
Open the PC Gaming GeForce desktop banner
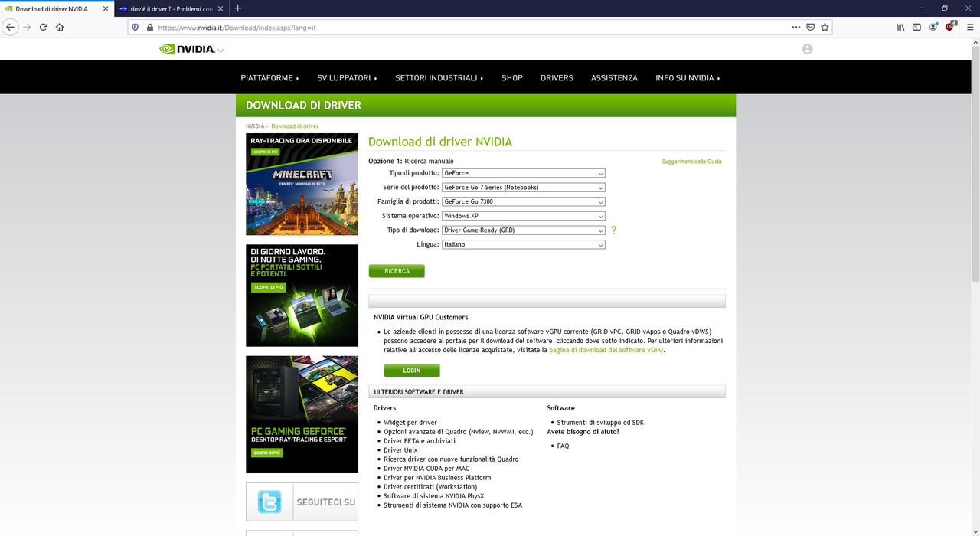click(x=302, y=414)
